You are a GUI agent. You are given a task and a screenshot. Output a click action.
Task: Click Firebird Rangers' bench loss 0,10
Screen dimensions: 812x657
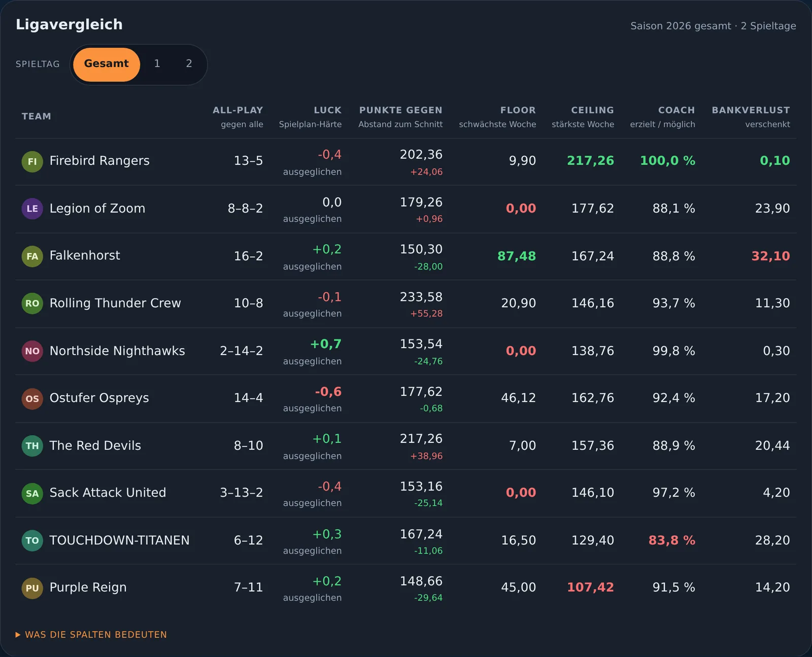pyautogui.click(x=775, y=161)
